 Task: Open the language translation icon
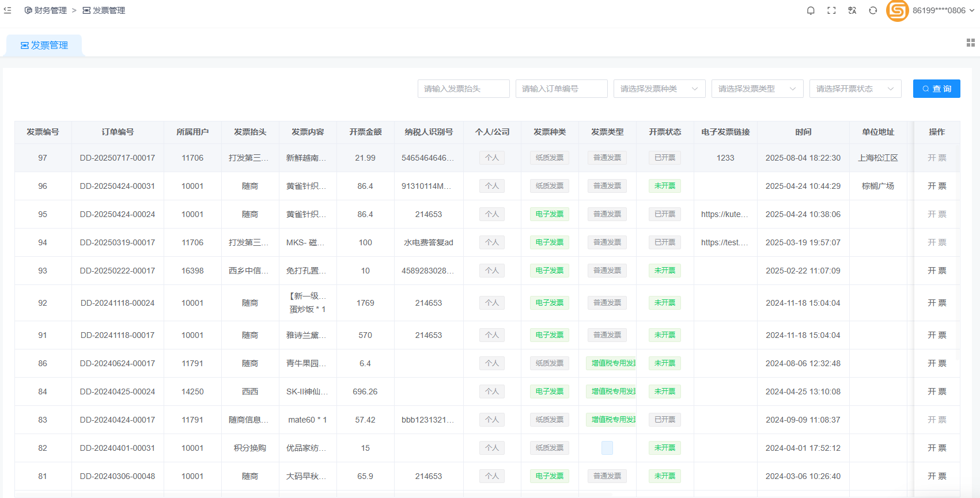(852, 10)
